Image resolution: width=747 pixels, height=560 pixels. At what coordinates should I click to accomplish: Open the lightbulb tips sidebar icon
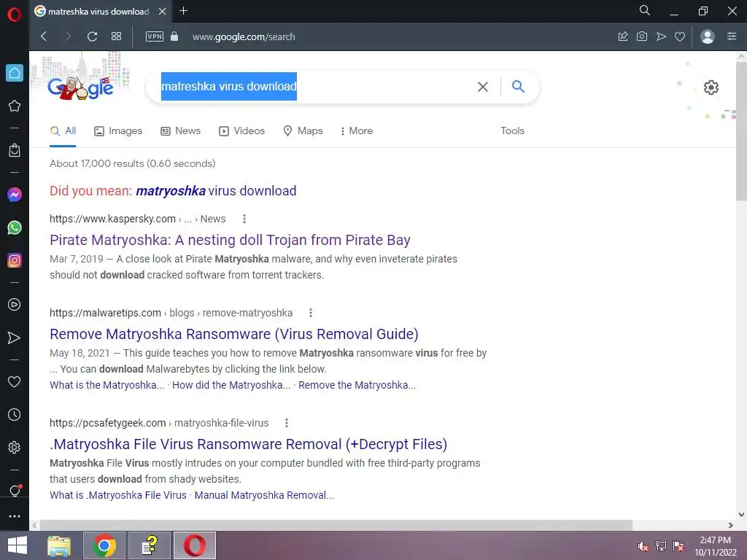pos(15,491)
